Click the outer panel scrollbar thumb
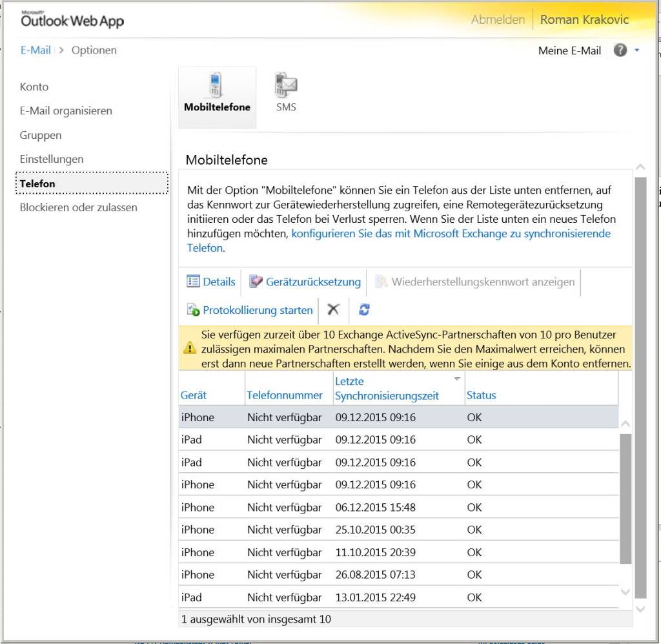This screenshot has width=661, height=644. (640, 388)
